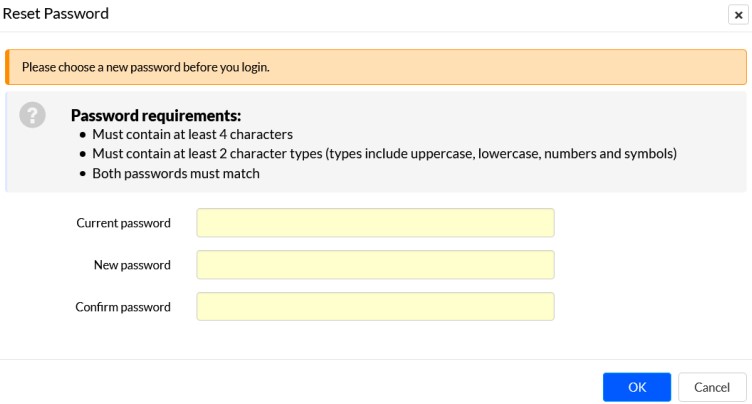Click the "Confirm password" field label
This screenshot has width=752, height=404.
[x=123, y=307]
